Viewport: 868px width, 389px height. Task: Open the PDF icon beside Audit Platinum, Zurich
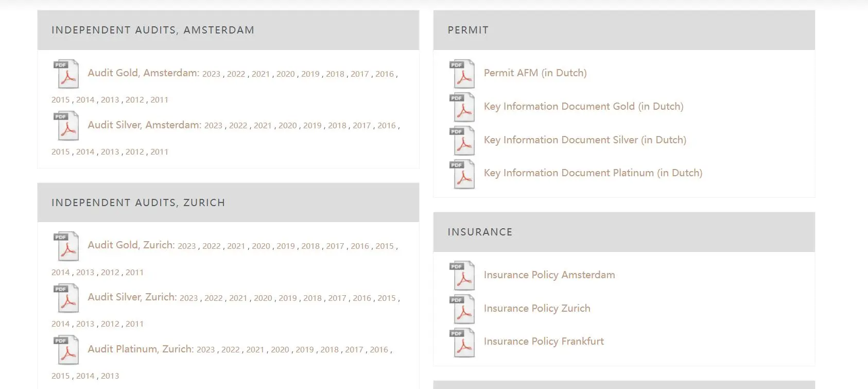click(x=66, y=350)
